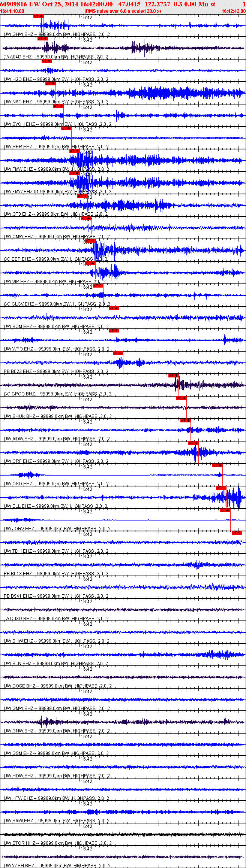Select the red pick marker on PB.B023 trace
The width and height of the screenshot is (246, 868).
click(x=118, y=353)
